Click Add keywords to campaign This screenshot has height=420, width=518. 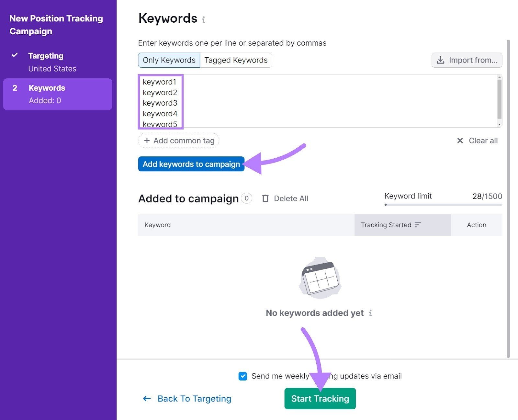click(191, 164)
